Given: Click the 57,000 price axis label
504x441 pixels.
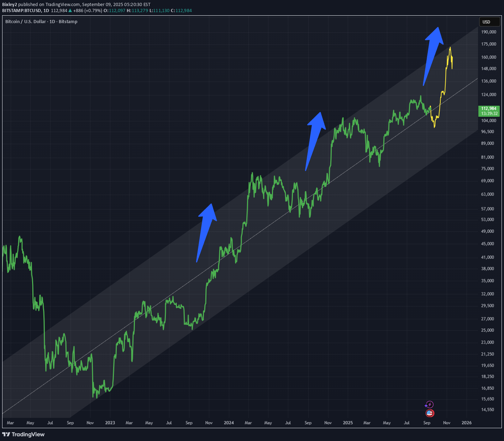Looking at the screenshot, I should 488,209.
